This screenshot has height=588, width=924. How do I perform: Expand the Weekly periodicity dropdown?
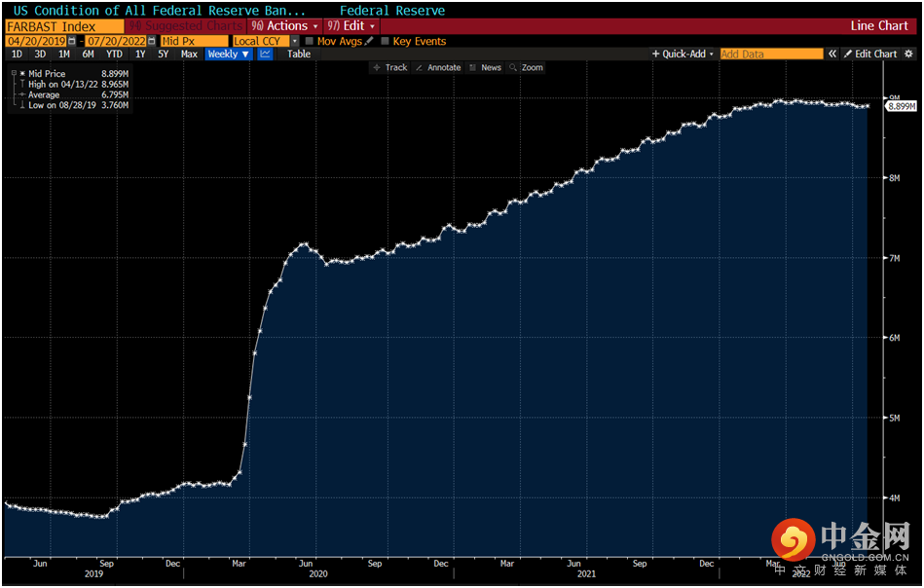click(229, 55)
